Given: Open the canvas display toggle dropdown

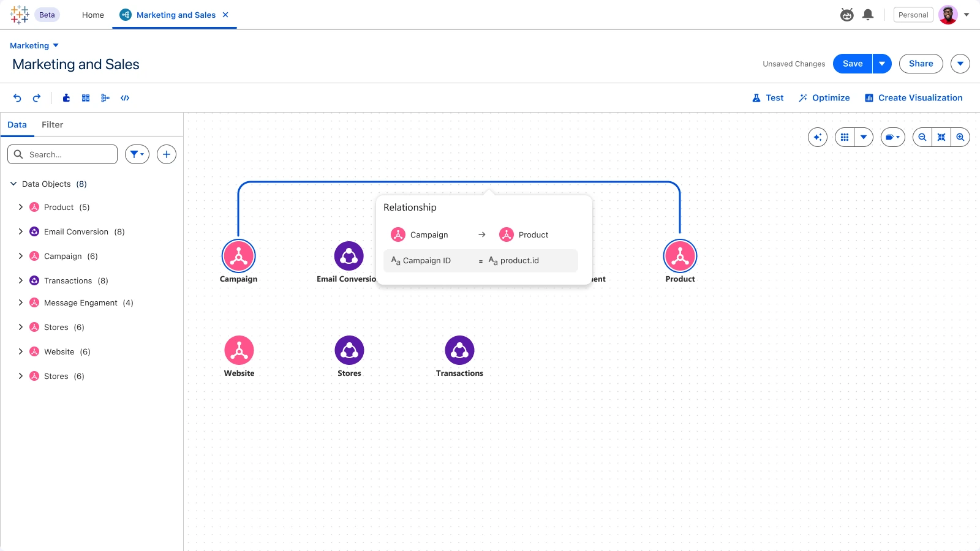Looking at the screenshot, I should [x=893, y=137].
